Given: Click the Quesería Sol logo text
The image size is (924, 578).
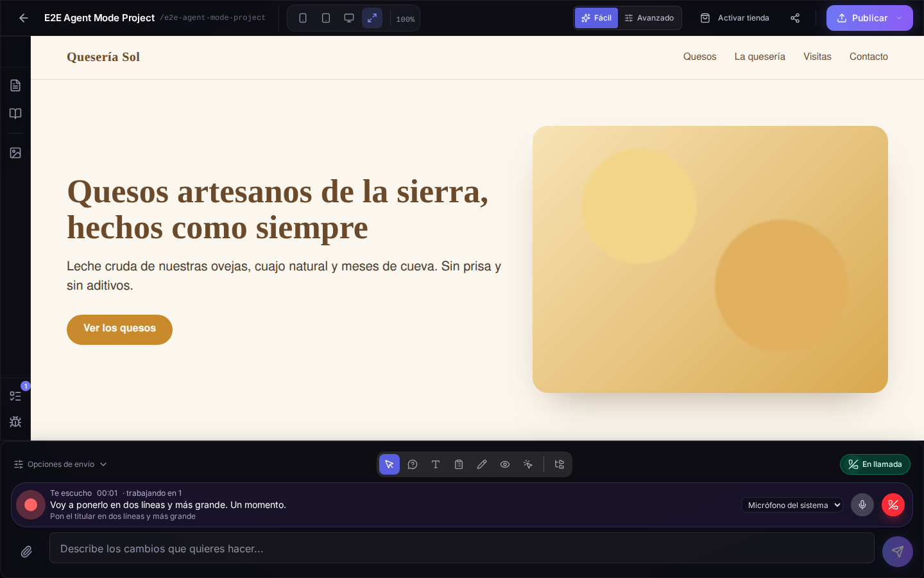Looking at the screenshot, I should [103, 57].
